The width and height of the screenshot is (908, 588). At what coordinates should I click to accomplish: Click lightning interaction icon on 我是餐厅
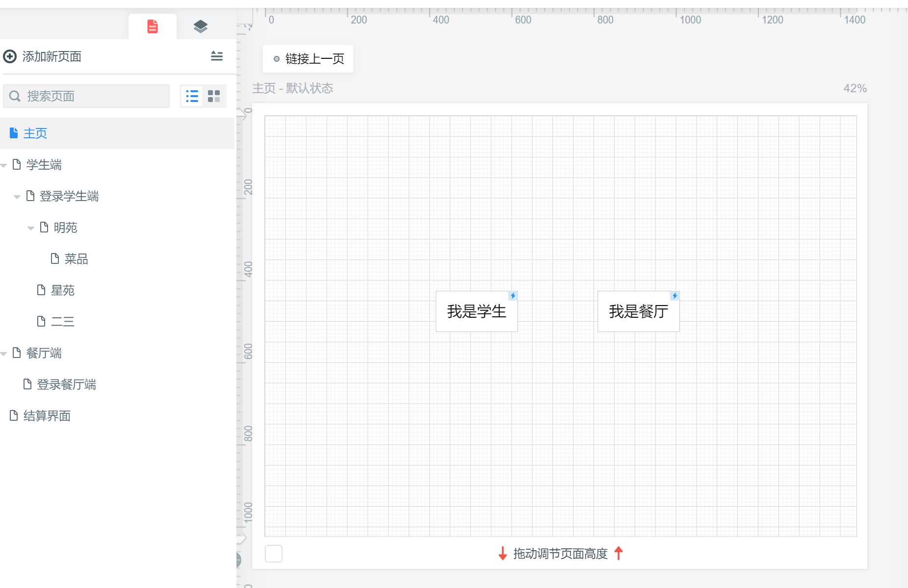click(675, 296)
